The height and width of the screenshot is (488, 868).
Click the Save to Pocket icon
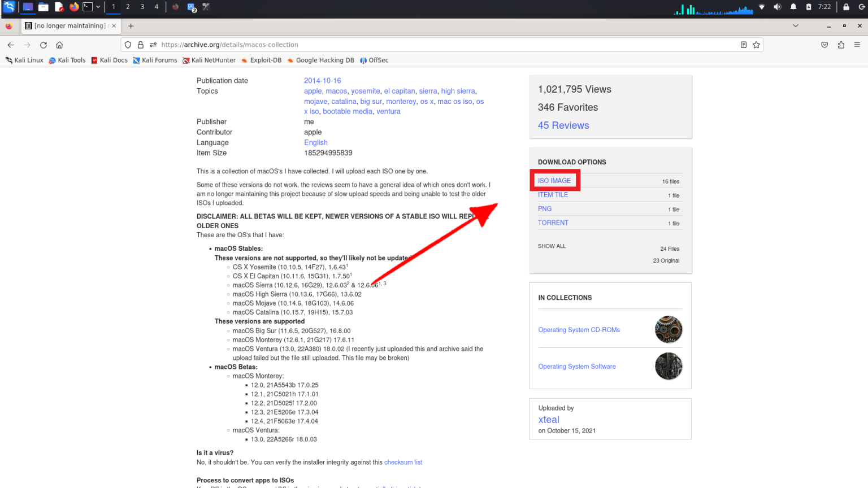point(824,45)
